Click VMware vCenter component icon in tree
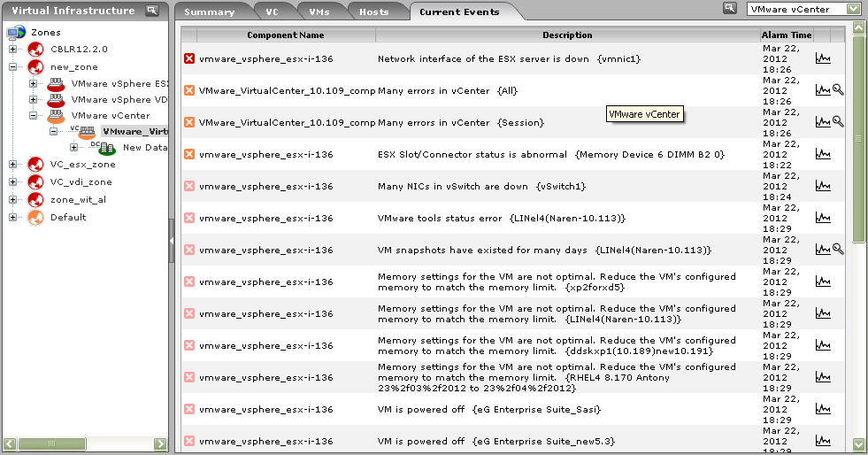The width and height of the screenshot is (868, 455). tap(56, 116)
